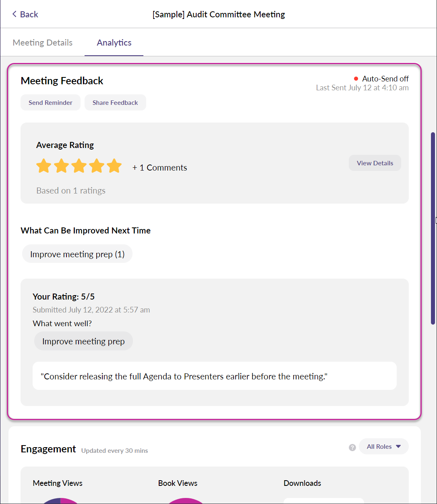Click the Back chevron arrow icon

pos(14,14)
